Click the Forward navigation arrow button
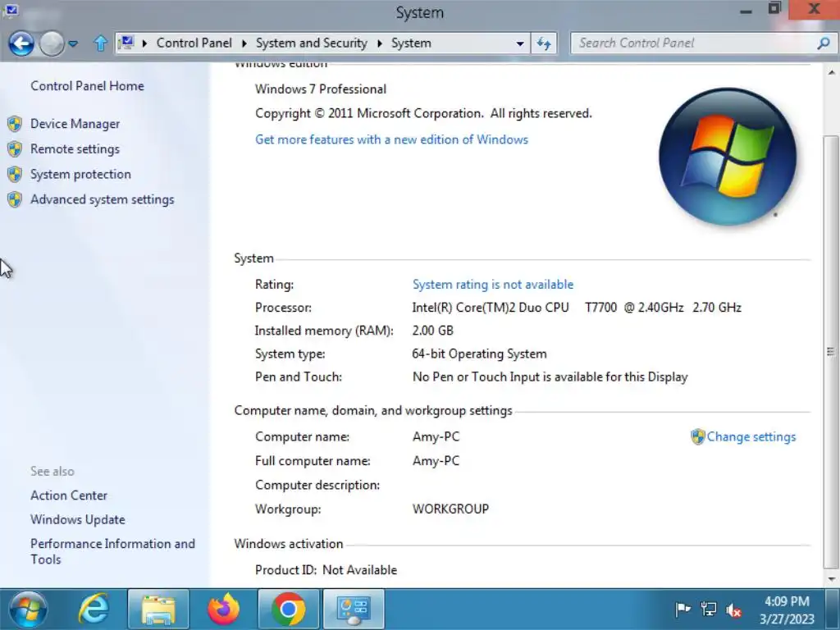Screen dimensions: 840x630 coord(52,43)
